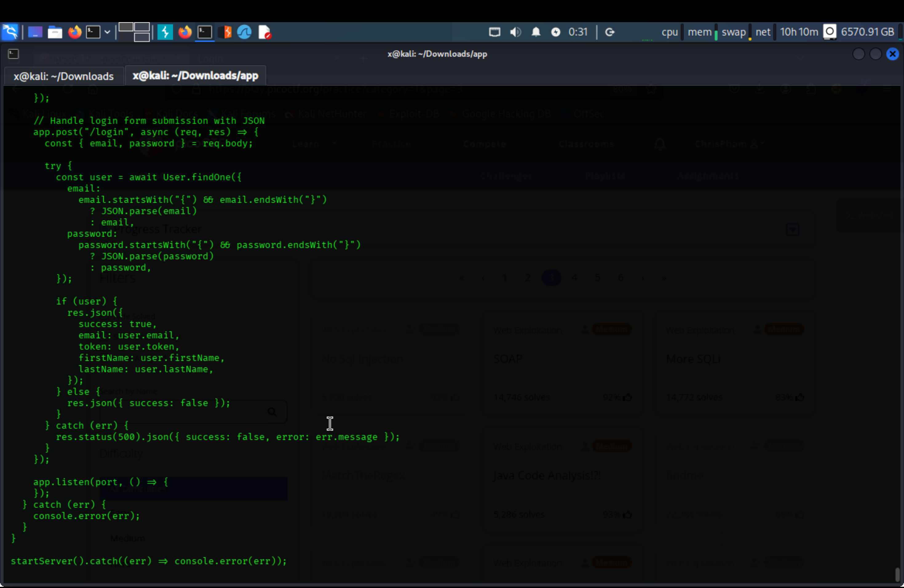Screen dimensions: 904x588
Task: Click the app.listen(port line
Action: 101,483
